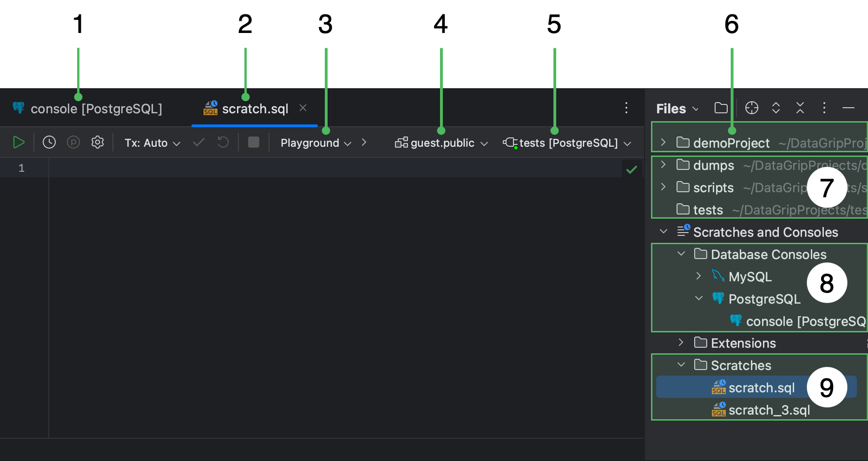Stop execution using the square stop icon
This screenshot has width=868, height=461.
coord(253,142)
